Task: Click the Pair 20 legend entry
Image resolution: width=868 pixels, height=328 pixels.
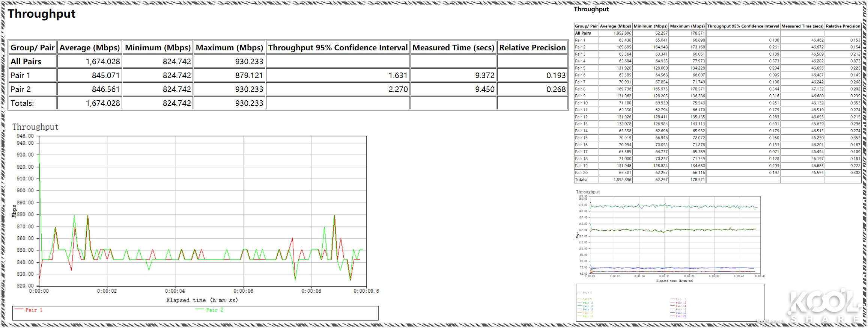Action: click(681, 316)
